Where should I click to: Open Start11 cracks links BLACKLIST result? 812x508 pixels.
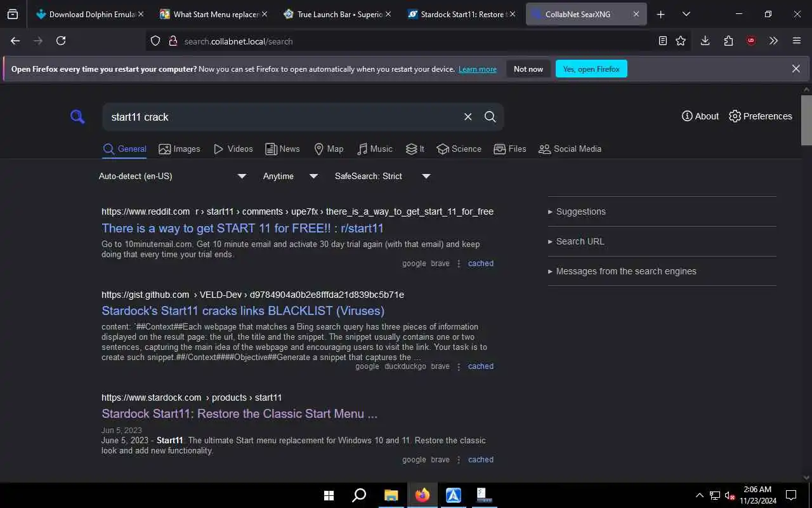(x=243, y=311)
